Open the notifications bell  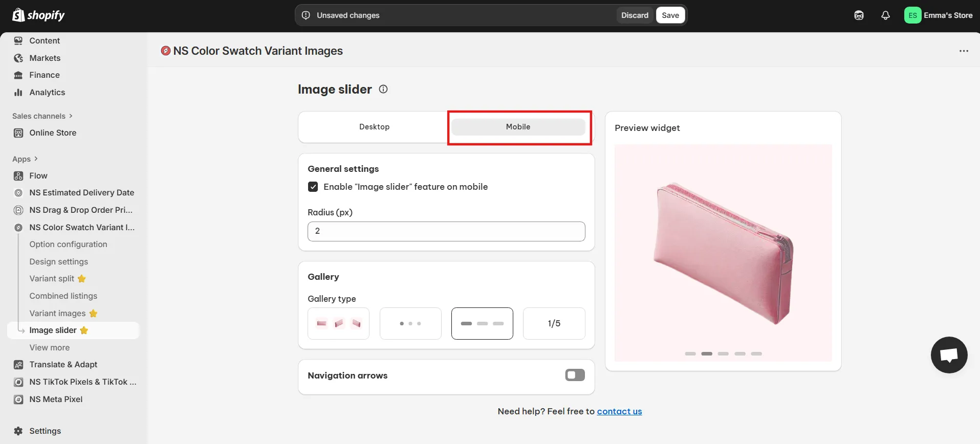[885, 15]
